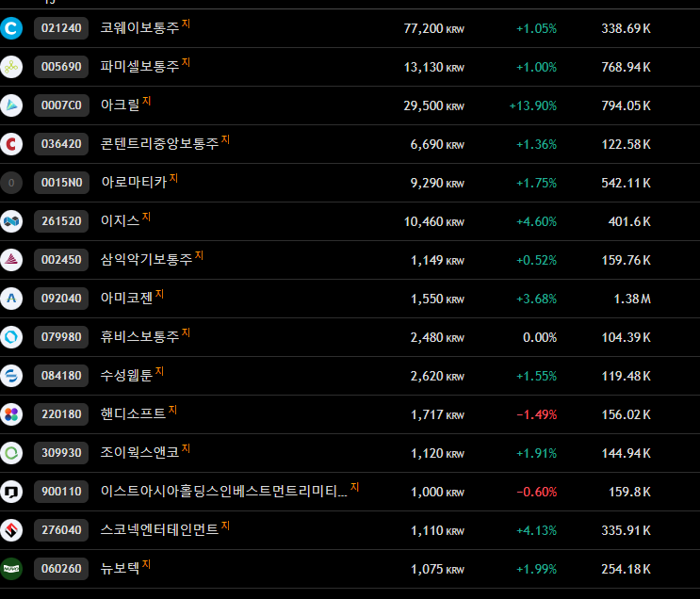Open the 삼익악기보통주 stock link
Image resolution: width=700 pixels, height=599 pixels.
point(146,260)
